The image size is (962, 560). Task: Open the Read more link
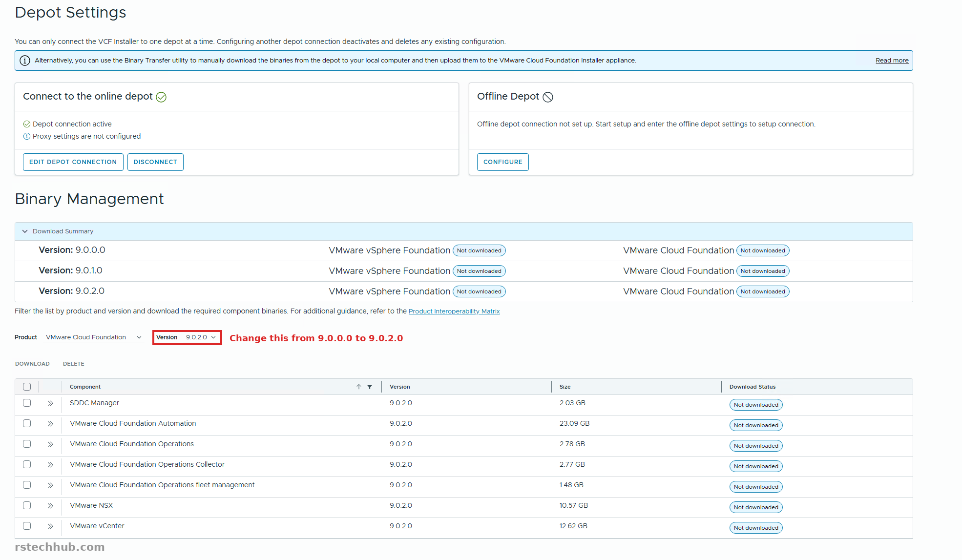click(892, 61)
